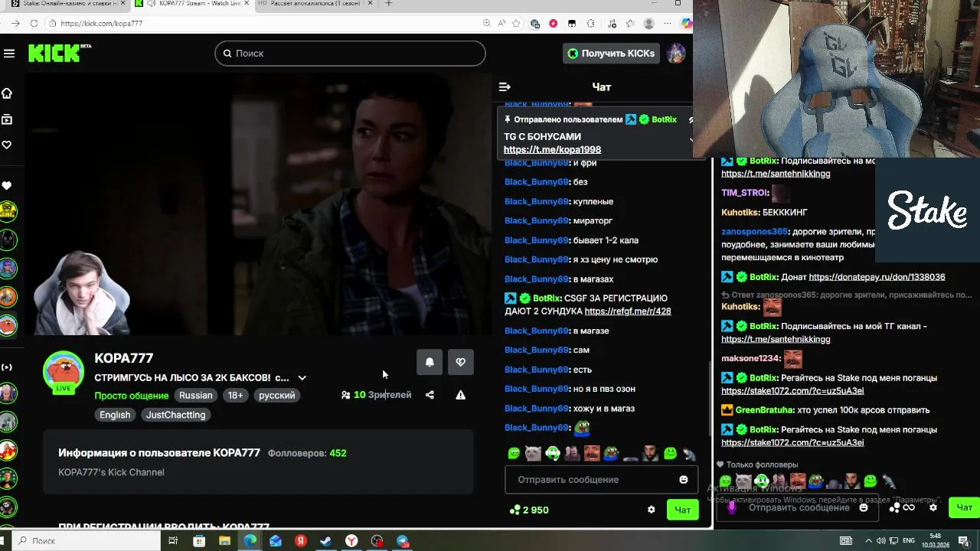This screenshot has height=551, width=980.
Task: Open the Home icon in the sidebar
Action: (x=7, y=93)
